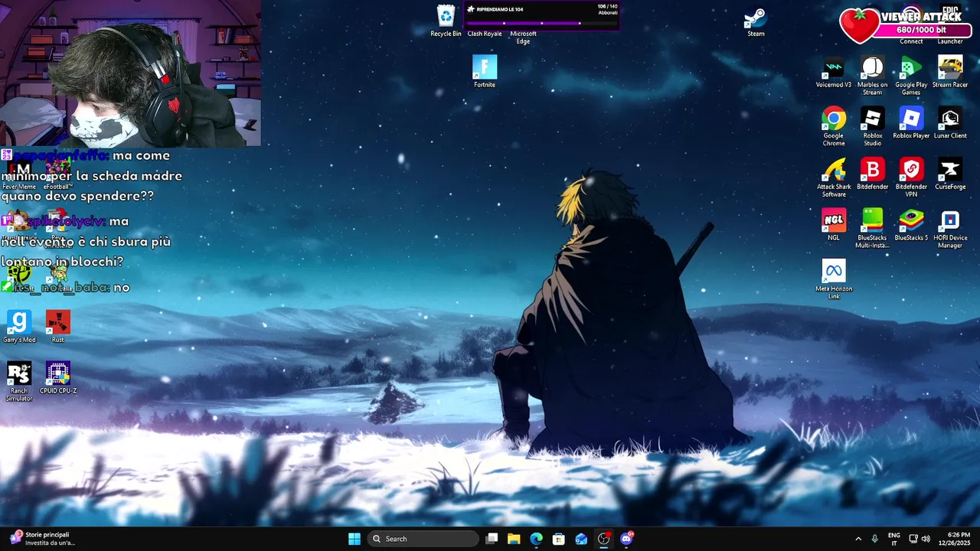This screenshot has width=980, height=551.
Task: Launch Ranch Simulator shortcut
Action: [19, 382]
